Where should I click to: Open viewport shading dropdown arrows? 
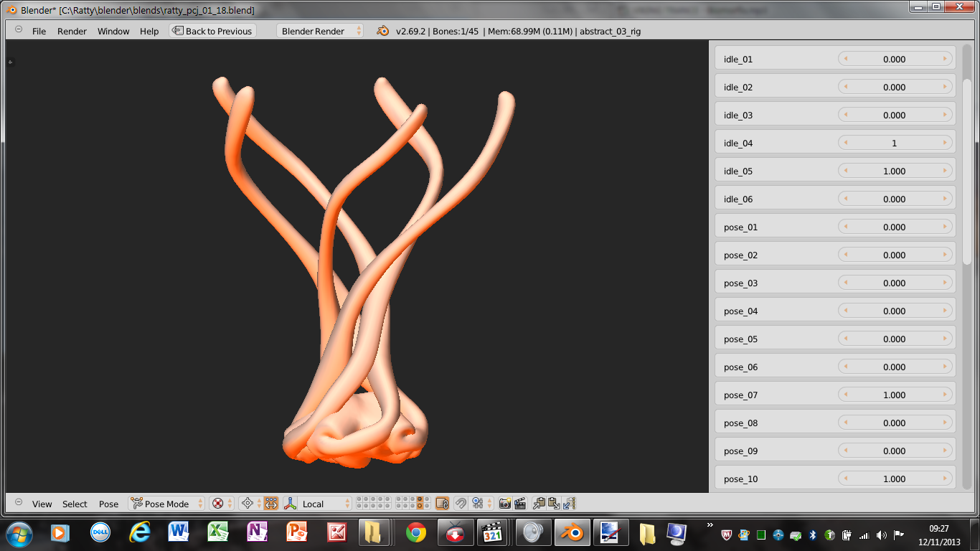pyautogui.click(x=230, y=504)
